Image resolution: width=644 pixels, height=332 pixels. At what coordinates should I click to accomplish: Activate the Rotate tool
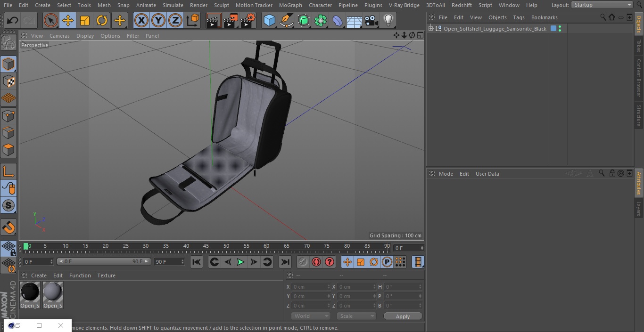click(102, 20)
